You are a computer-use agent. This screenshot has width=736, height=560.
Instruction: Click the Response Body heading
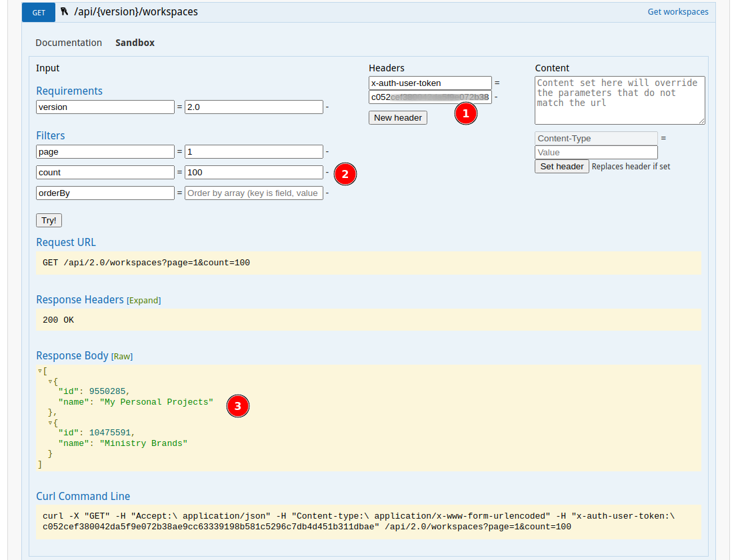pos(72,356)
